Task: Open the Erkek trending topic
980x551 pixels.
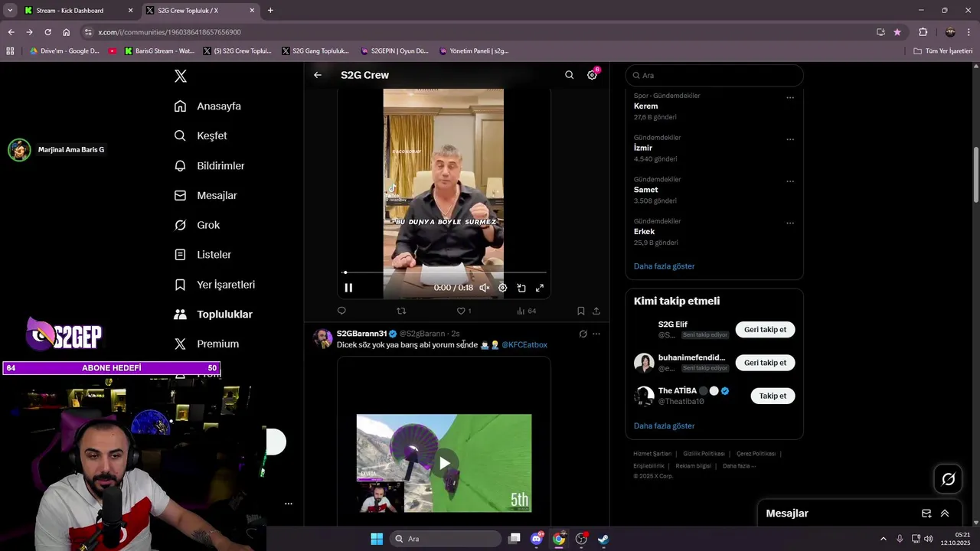Action: [x=644, y=231]
